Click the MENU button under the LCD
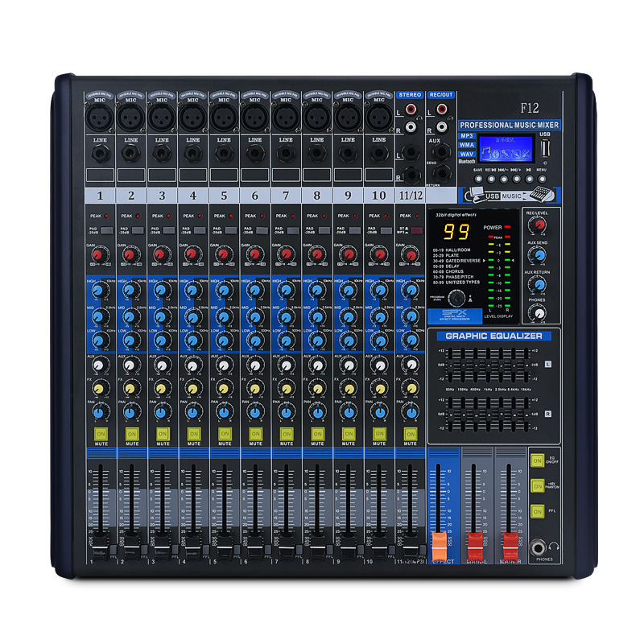 click(542, 179)
